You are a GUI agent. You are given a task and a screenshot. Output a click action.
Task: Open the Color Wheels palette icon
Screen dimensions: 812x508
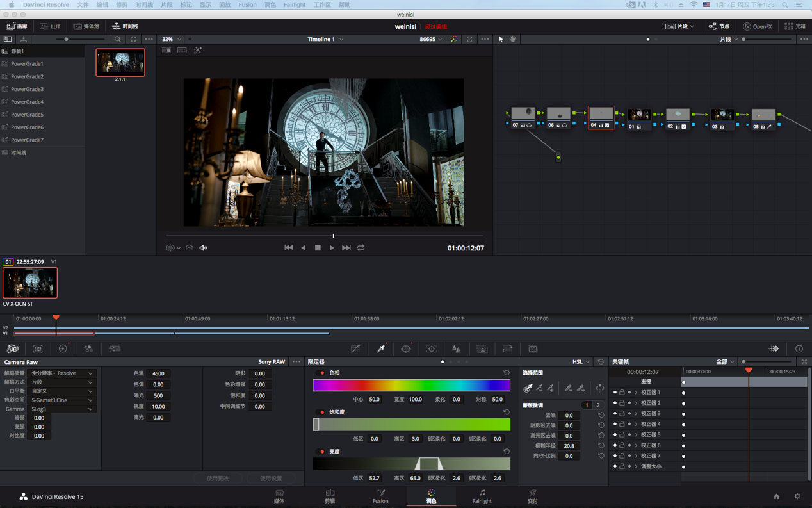[63, 349]
